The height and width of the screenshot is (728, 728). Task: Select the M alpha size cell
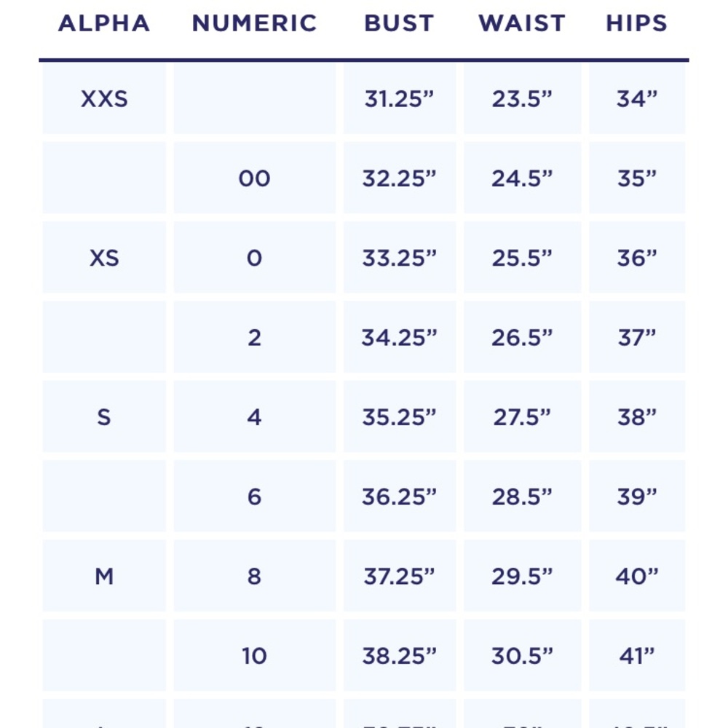(x=104, y=577)
